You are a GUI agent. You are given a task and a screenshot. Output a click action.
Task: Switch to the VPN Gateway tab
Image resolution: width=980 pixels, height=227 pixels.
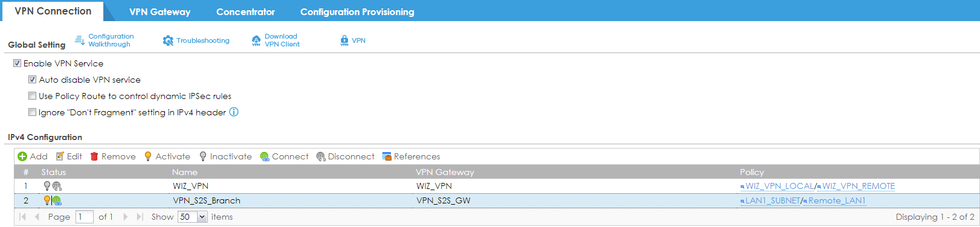coord(160,11)
